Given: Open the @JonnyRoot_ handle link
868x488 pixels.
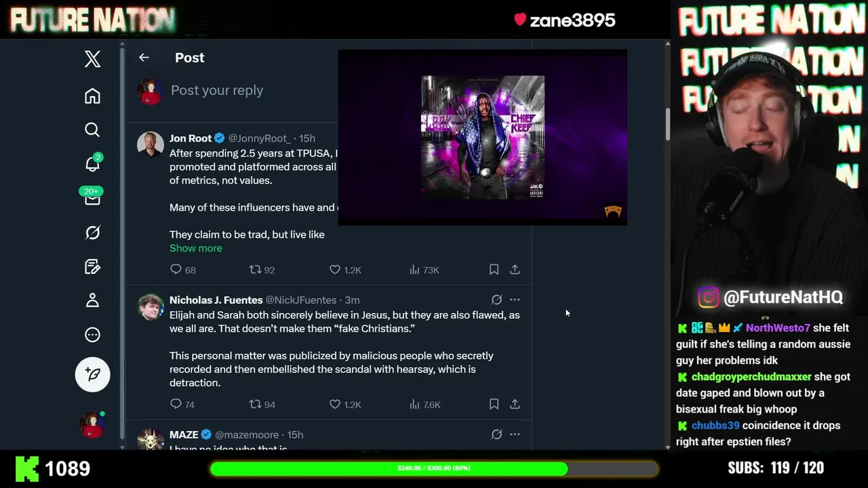Looking at the screenshot, I should tap(259, 138).
